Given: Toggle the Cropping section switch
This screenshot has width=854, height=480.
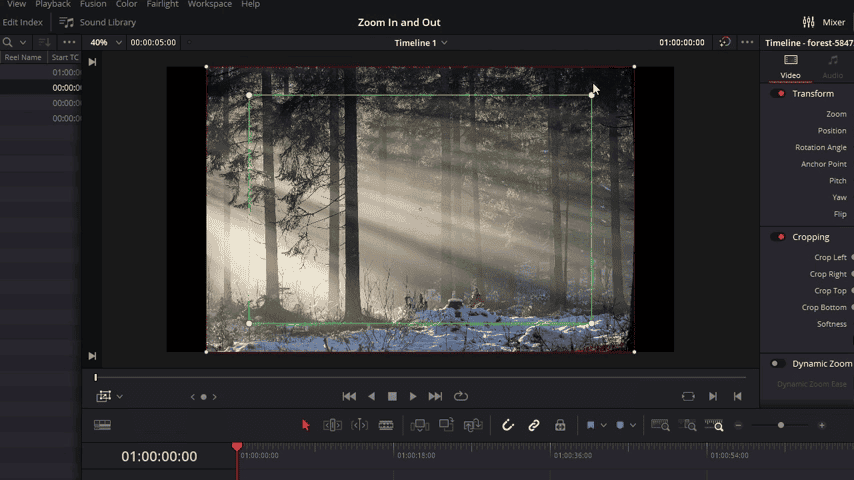Looking at the screenshot, I should click(778, 237).
